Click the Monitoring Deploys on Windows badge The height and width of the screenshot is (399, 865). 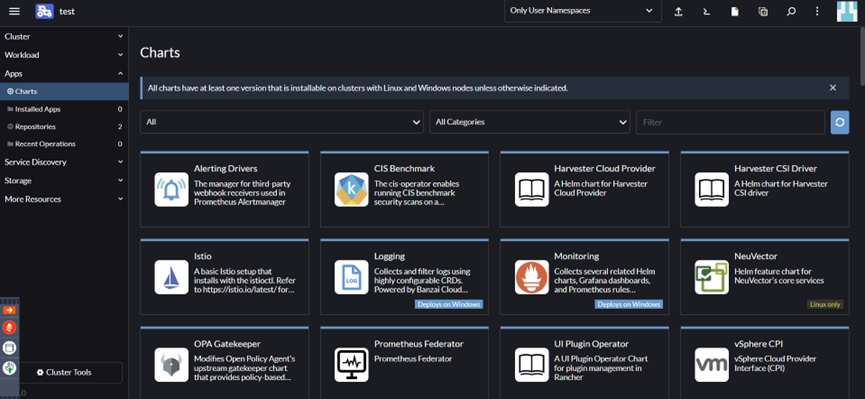point(629,304)
